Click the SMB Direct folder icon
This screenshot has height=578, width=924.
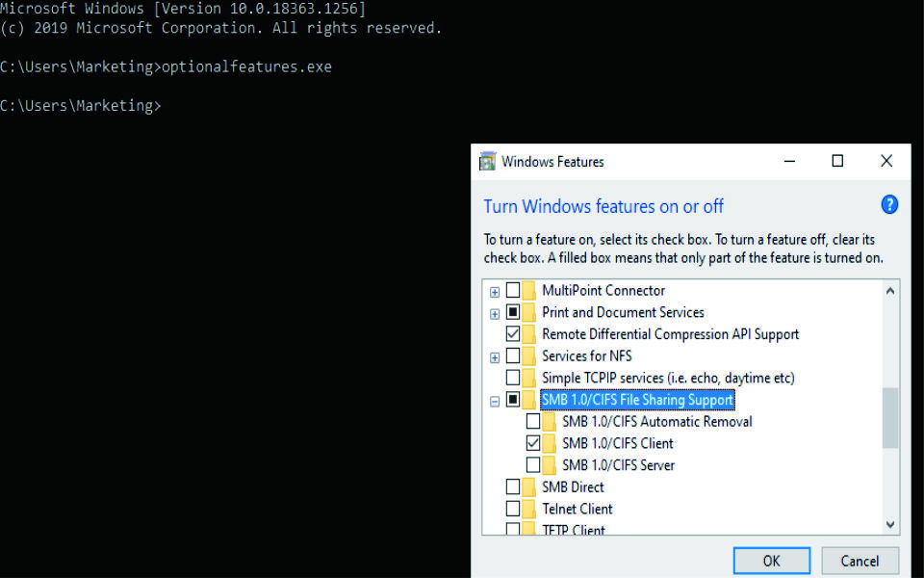[x=529, y=486]
